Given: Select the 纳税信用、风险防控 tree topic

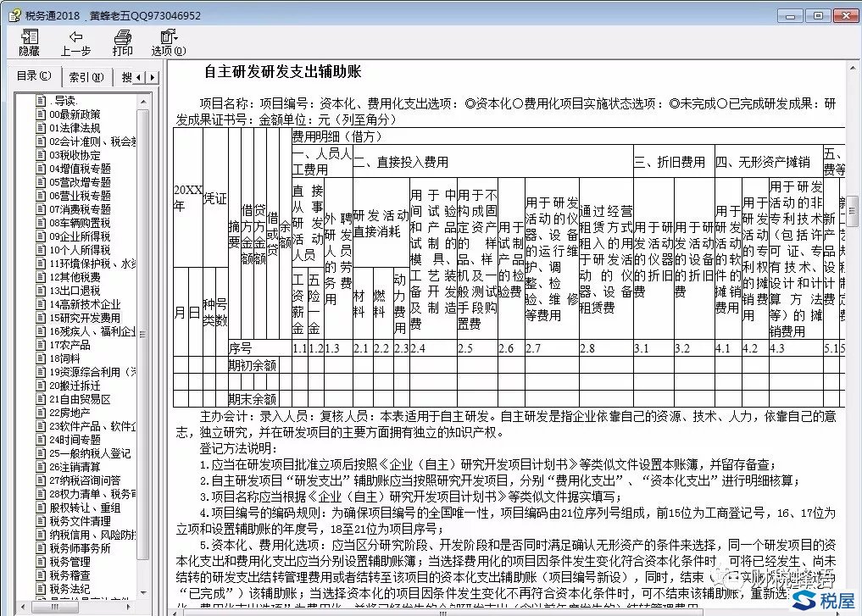Looking at the screenshot, I should tap(92, 535).
